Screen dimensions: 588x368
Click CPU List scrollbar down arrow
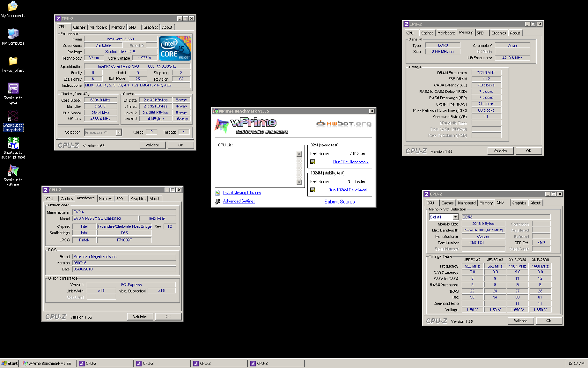coord(299,182)
